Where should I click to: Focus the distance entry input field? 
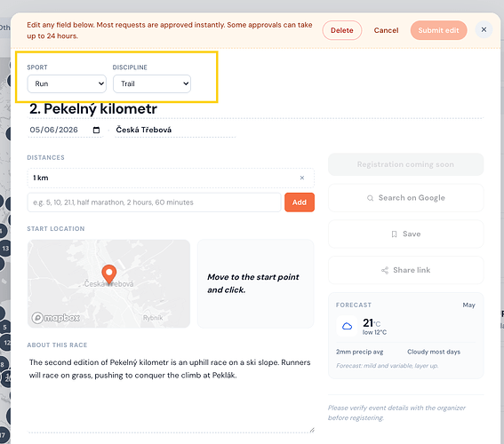(x=155, y=202)
